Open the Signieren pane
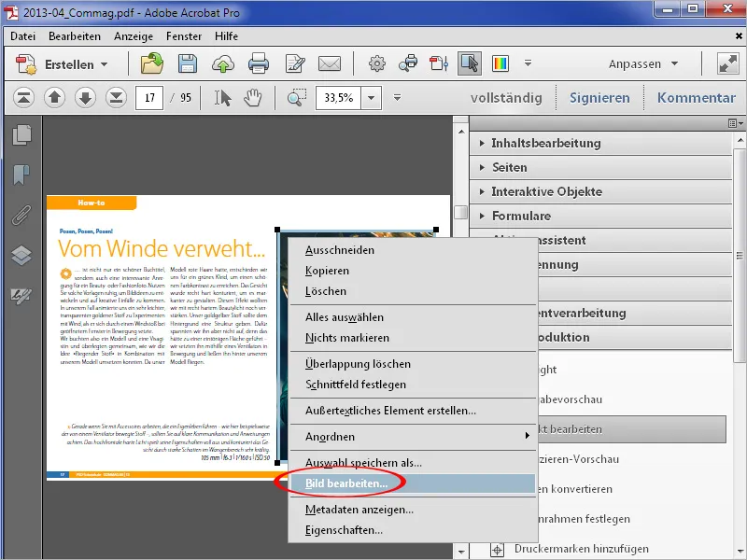The image size is (747, 560). click(x=599, y=98)
